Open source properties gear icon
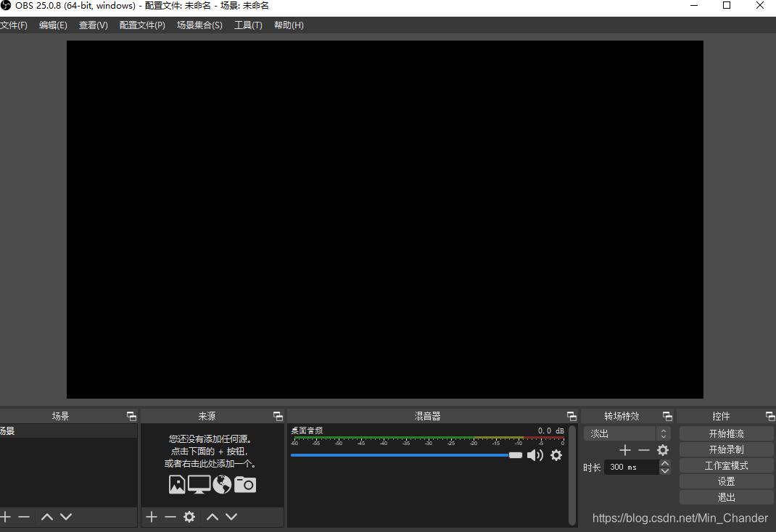 coord(189,518)
